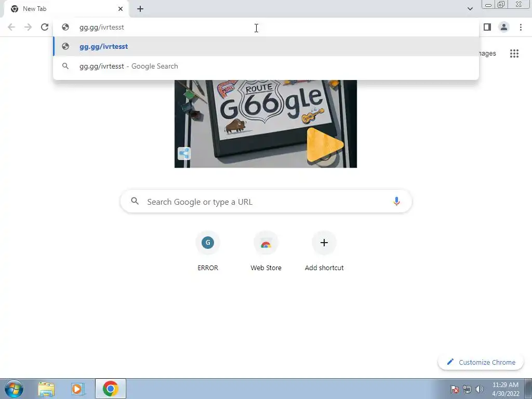Viewport: 532px width, 399px height.
Task: Select the New Tab tab
Action: coord(66,9)
